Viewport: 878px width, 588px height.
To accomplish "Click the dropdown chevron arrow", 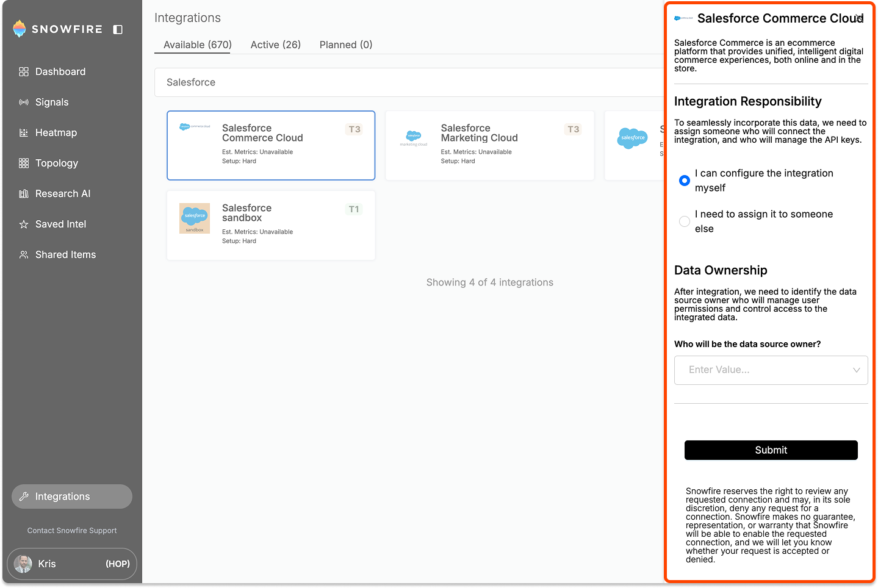I will 857,370.
